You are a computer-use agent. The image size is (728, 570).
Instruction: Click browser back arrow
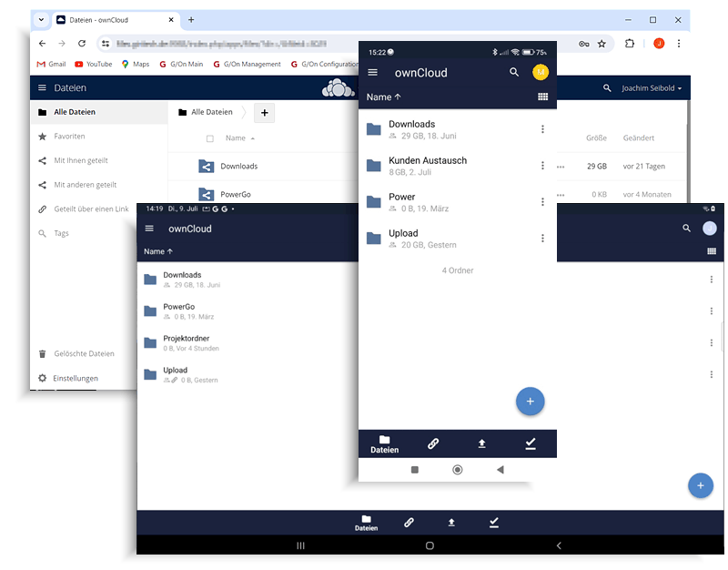(42, 43)
